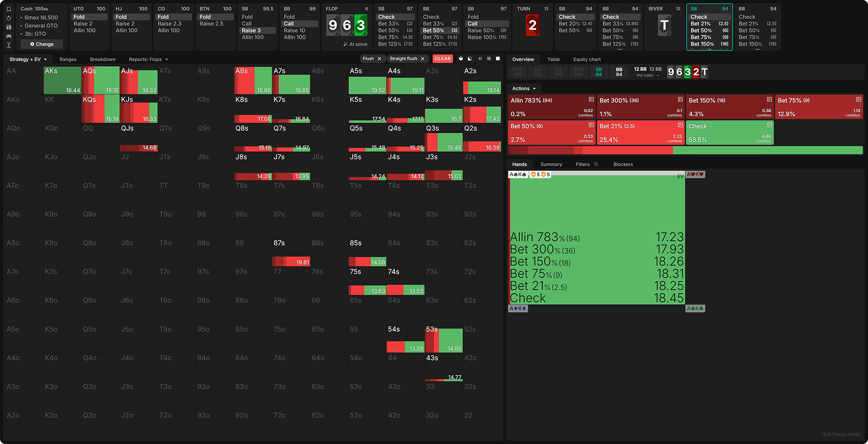Click the Change settings button
Viewport: 868px width, 444px height.
(42, 44)
